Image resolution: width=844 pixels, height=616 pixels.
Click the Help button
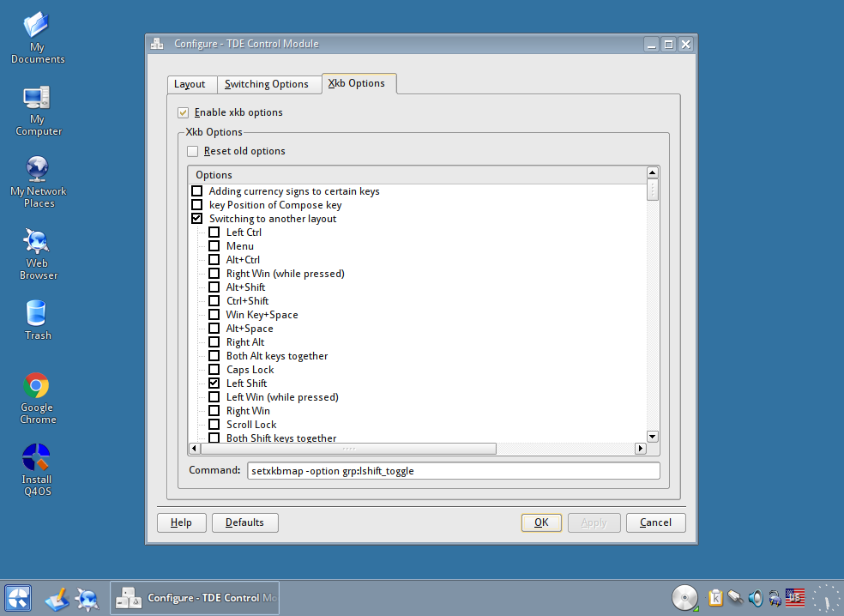(x=181, y=522)
